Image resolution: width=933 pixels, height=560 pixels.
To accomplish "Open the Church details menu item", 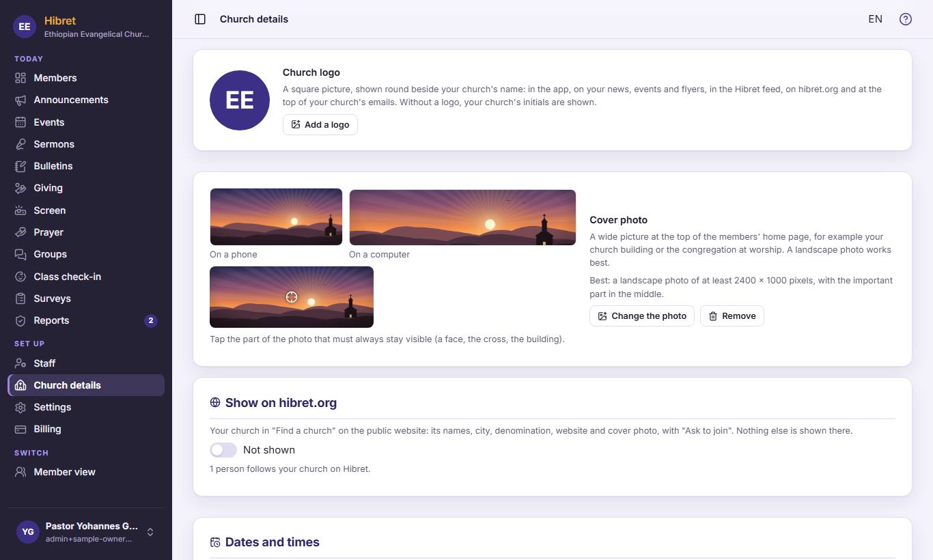I will pos(86,385).
